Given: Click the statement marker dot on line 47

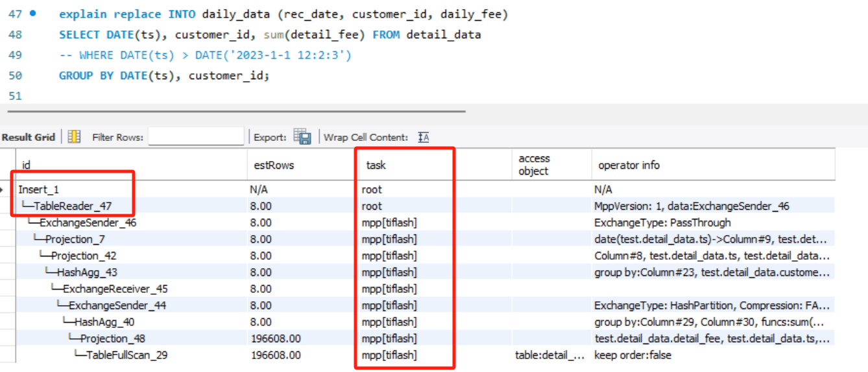Looking at the screenshot, I should point(33,13).
